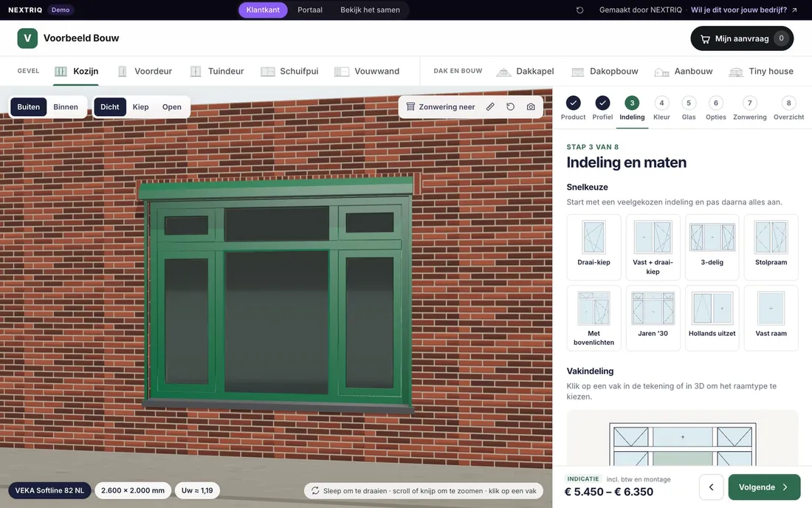Select the Tuindeur category
The image size is (812, 508).
pyautogui.click(x=216, y=72)
